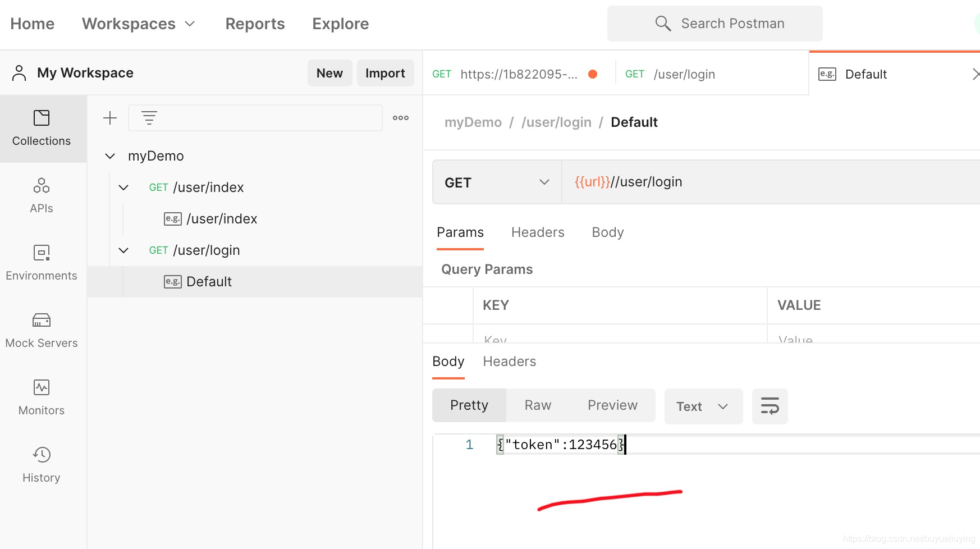This screenshot has width=980, height=549.
Task: Click the My Workspace title
Action: click(x=85, y=73)
